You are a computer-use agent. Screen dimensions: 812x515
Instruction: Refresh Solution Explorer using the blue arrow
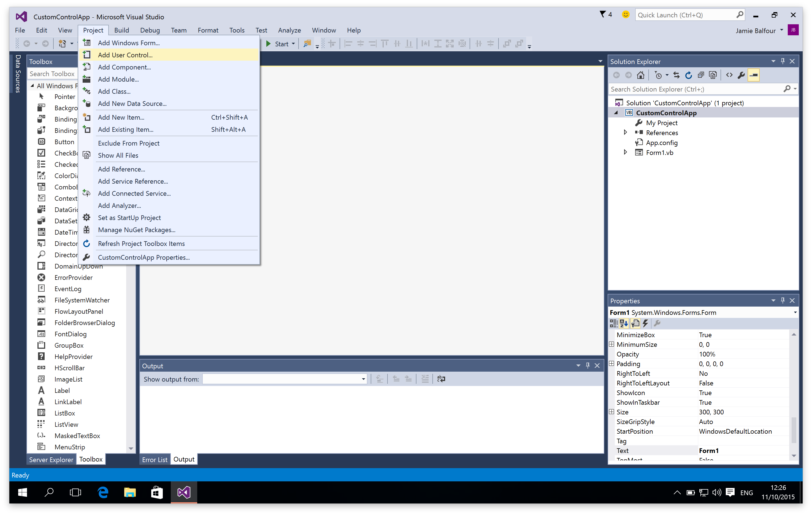pyautogui.click(x=688, y=75)
